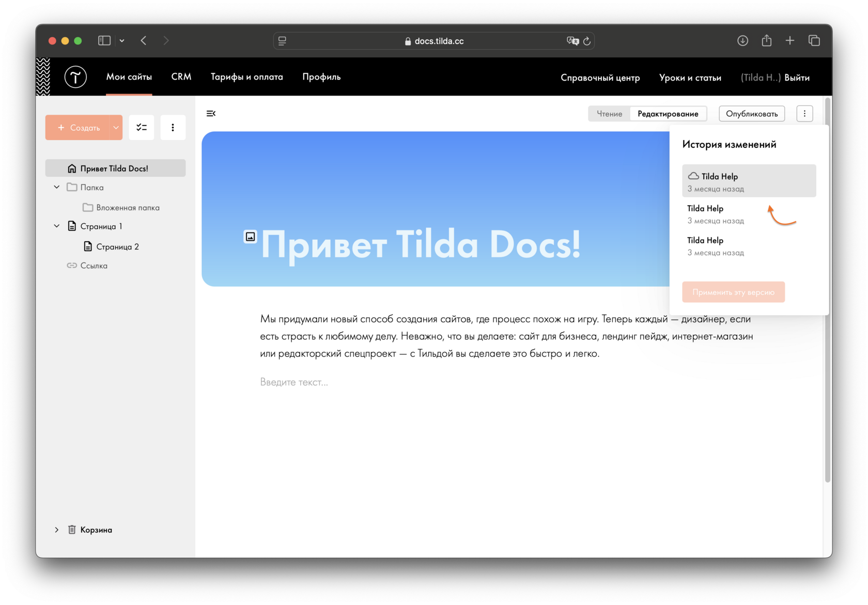This screenshot has width=868, height=605.
Task: Click the История изменений heading
Action: click(x=729, y=145)
